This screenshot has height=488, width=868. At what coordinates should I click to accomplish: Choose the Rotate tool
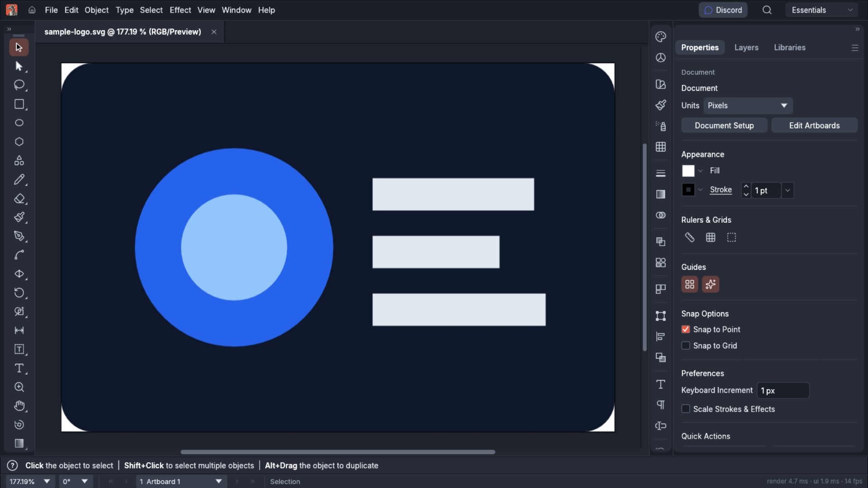[19, 293]
